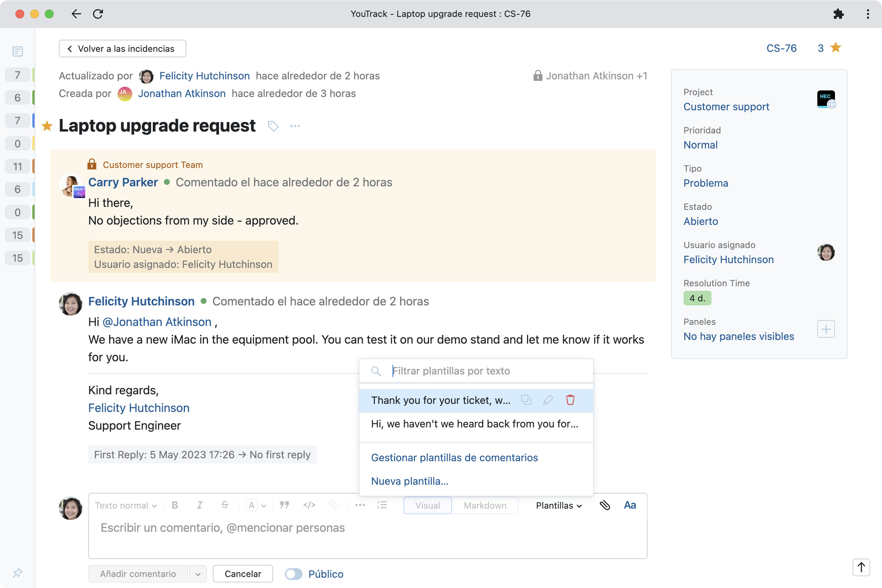Change the Project value Customer support

point(726,107)
